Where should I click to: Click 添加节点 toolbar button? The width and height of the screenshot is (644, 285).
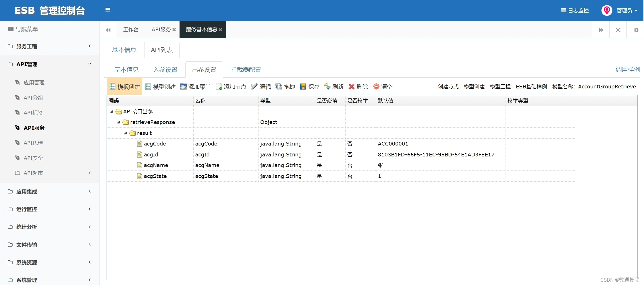[231, 87]
